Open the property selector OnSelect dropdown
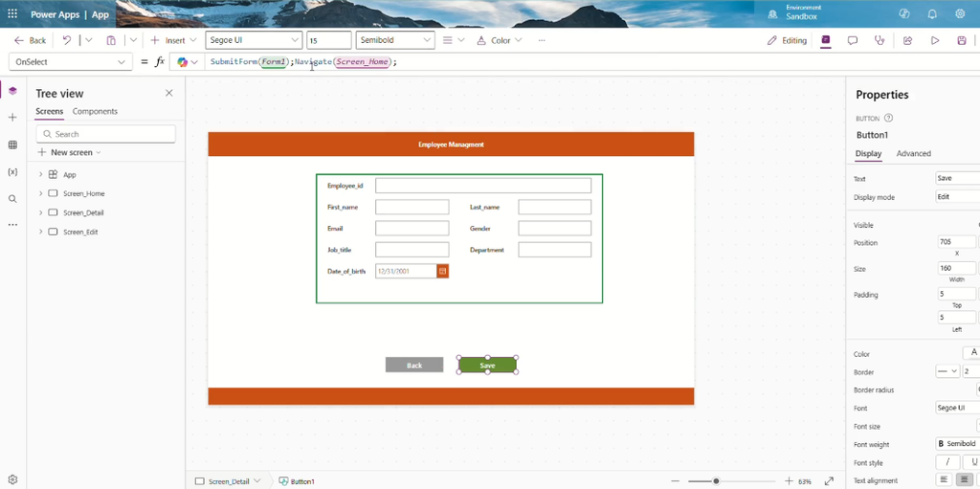Screen dimensions: 980x489 pos(71,62)
